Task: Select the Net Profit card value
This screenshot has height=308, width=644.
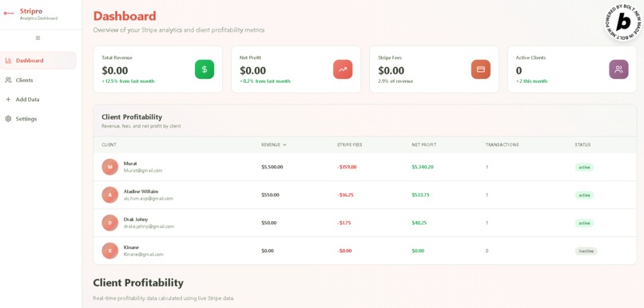Action: 252,70
